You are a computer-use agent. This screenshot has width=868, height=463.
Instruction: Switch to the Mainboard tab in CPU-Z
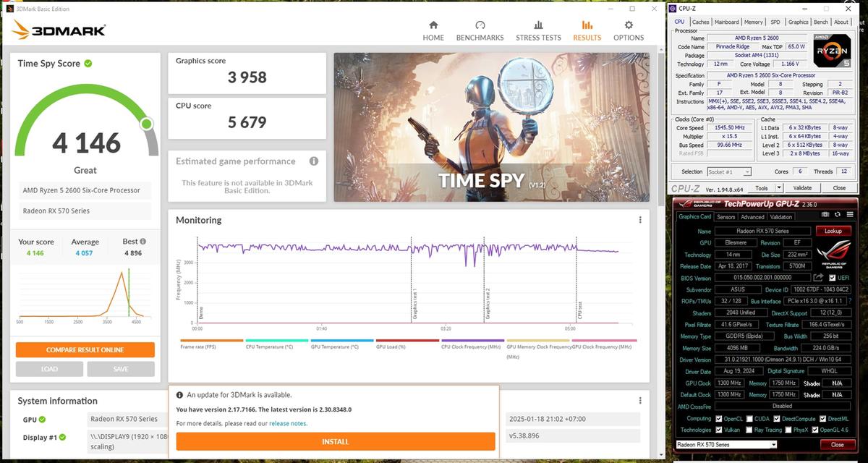tap(727, 22)
